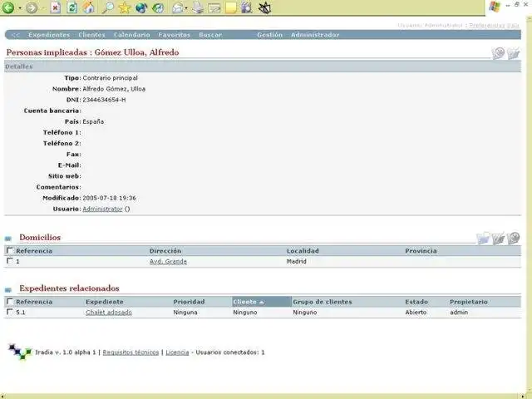Click the Home house icon
532x399 pixels.
coord(89,7)
